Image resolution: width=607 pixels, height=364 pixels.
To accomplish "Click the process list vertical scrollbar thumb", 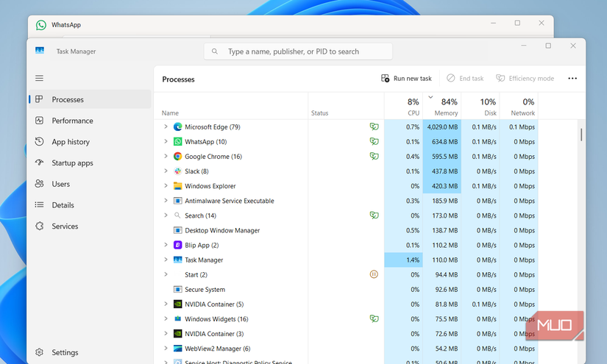I will click(581, 135).
